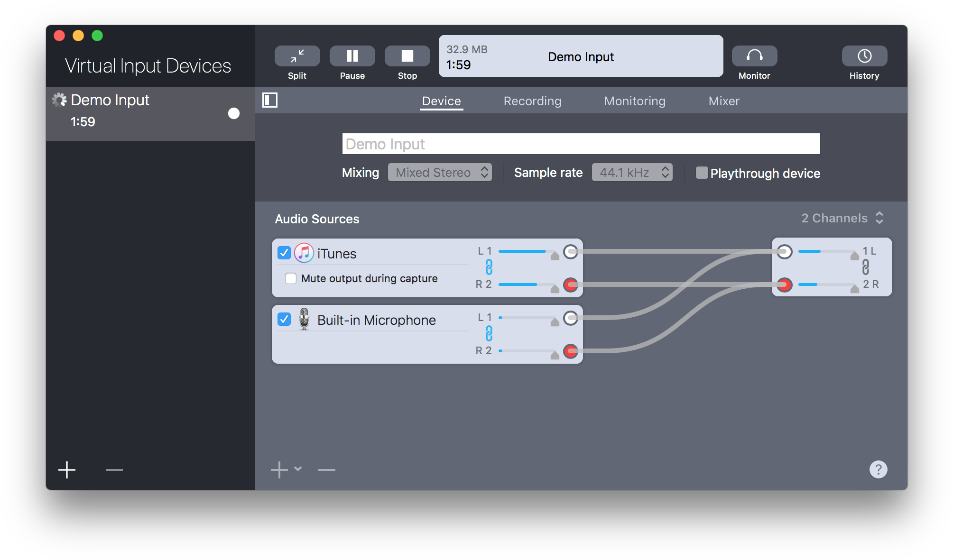Switch to the Recording tab
The height and width of the screenshot is (560, 953).
click(532, 101)
